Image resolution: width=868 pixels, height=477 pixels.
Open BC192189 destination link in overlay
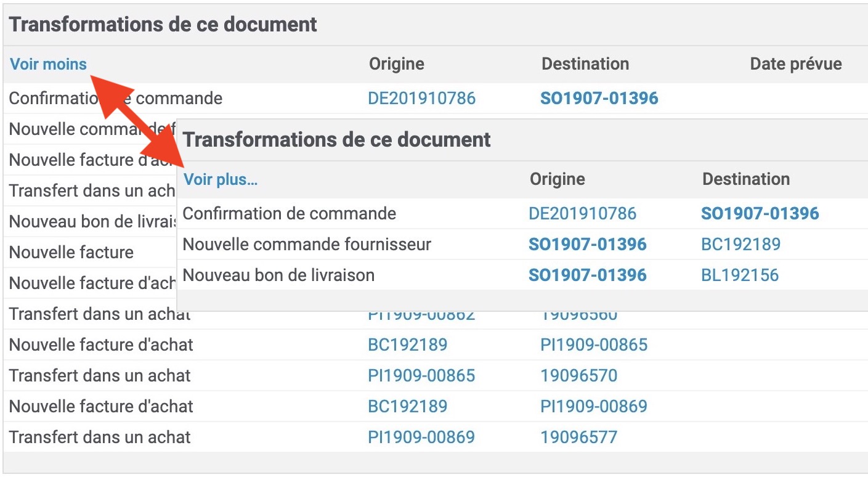740,245
